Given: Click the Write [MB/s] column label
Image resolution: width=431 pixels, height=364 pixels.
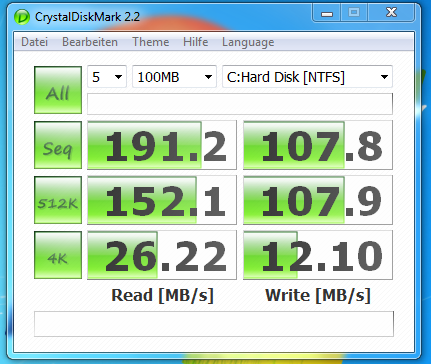Looking at the screenshot, I should point(318,296).
